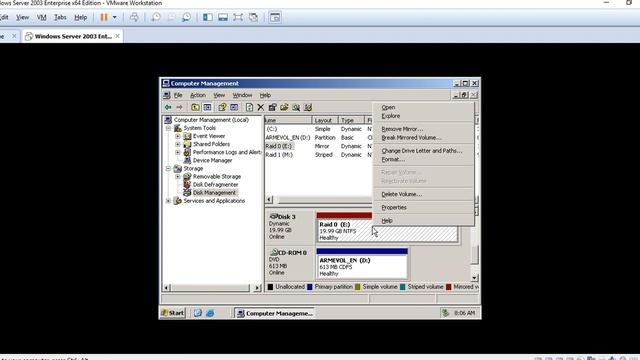Click the last icon in Computer Management toolbar

(308, 107)
